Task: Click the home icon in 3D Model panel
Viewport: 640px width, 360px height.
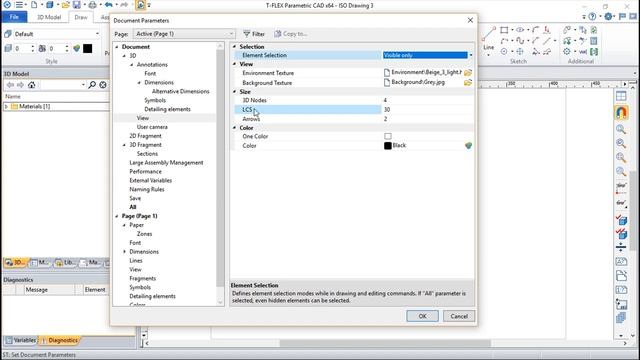Action: coord(31,84)
